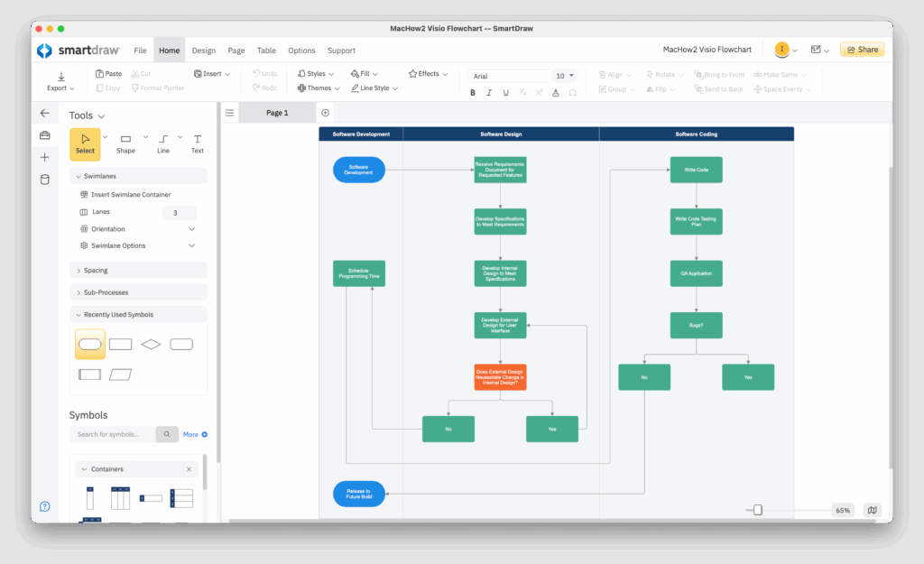This screenshot has height=564, width=924.
Task: Open the Line Style dropdown
Action: (374, 88)
